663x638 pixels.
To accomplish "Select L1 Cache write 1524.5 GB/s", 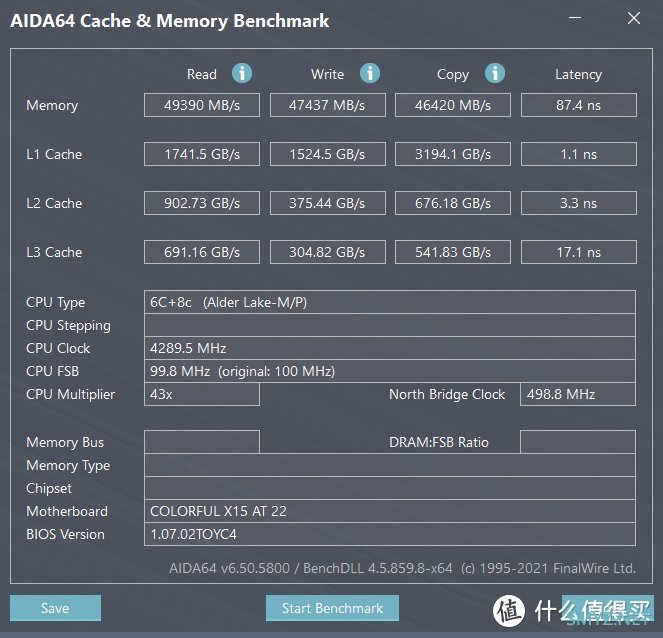I will tap(328, 154).
